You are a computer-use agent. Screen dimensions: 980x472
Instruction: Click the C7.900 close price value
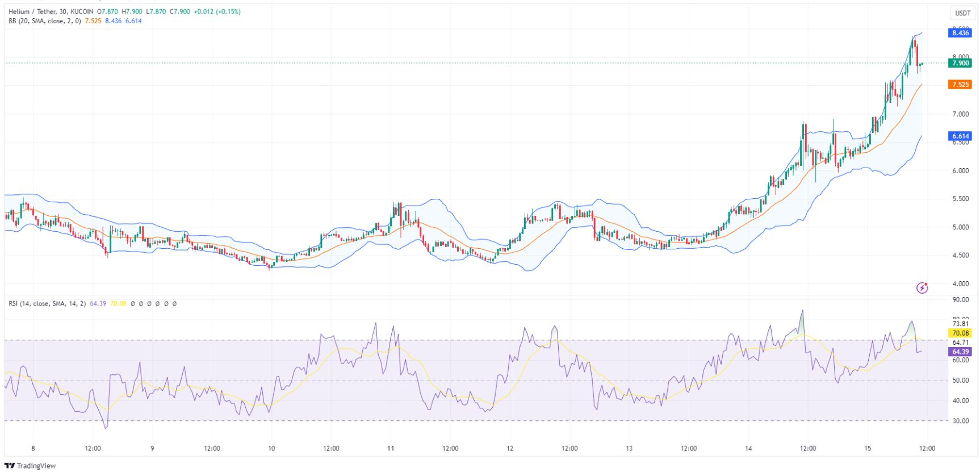(180, 11)
